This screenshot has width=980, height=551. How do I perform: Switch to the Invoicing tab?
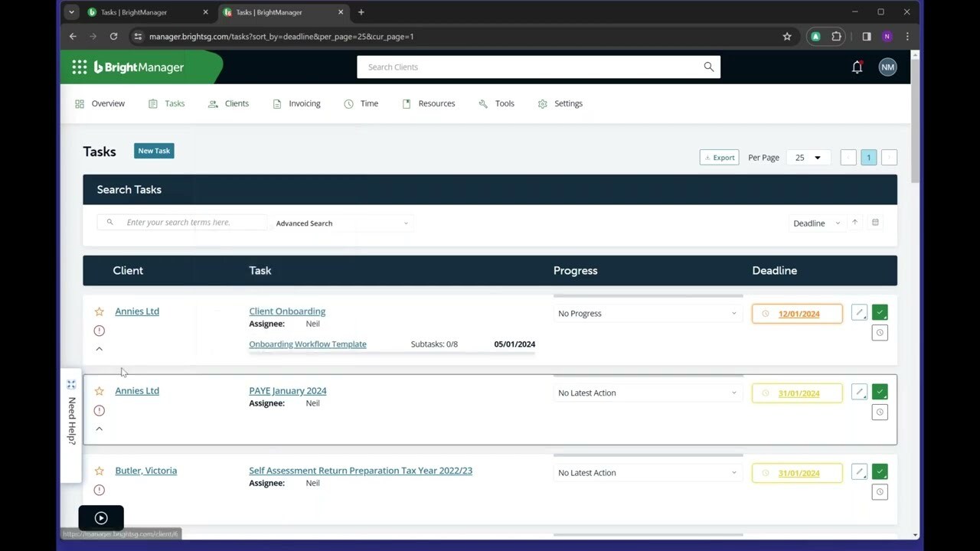click(x=304, y=103)
